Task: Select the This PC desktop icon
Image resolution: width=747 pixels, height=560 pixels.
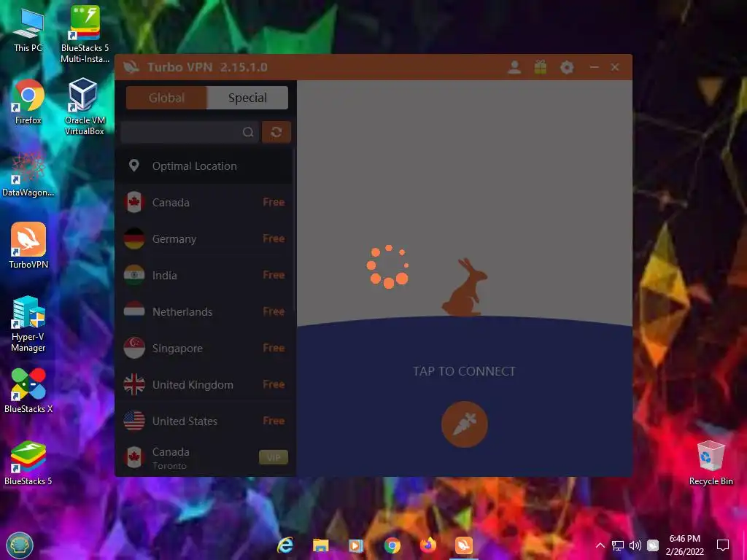Action: pos(28,30)
